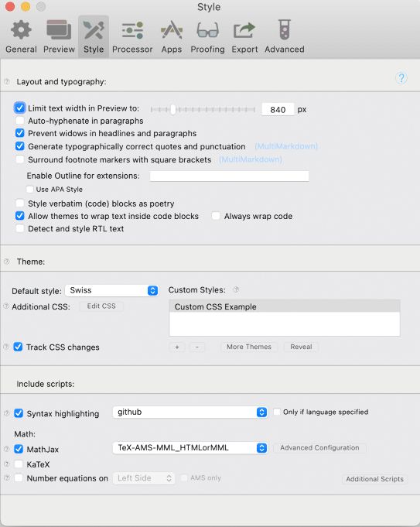Viewport: 420px width, 527px height.
Task: Open the Default style Swiss dropdown
Action: (112, 290)
